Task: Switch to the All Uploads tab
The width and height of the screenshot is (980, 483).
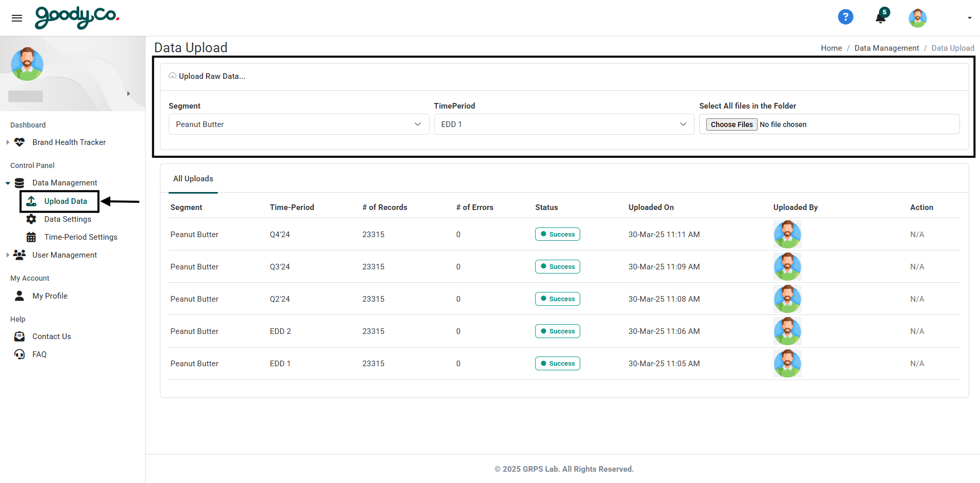Action: [x=193, y=178]
